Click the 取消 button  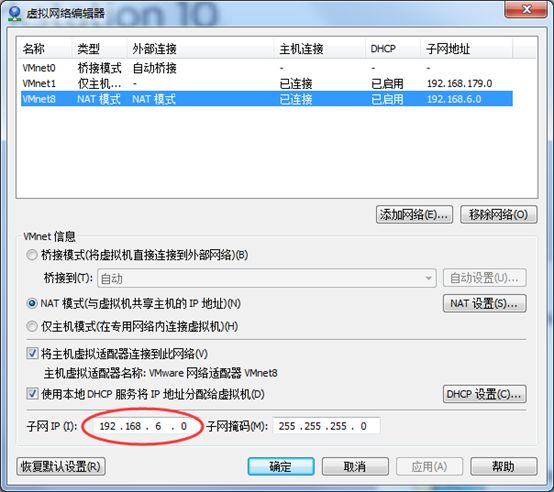355,467
